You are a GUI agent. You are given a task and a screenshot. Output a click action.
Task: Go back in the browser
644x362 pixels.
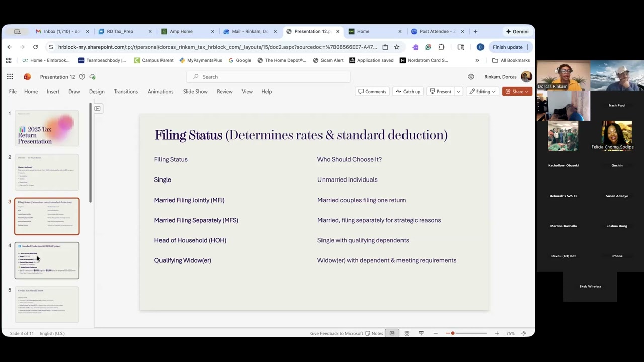(x=9, y=47)
